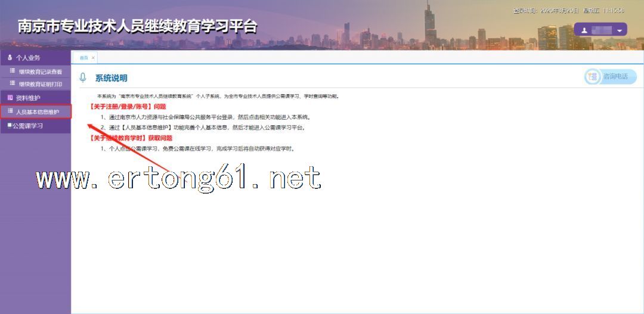Viewport: 644px width, 314px height.
Task: Click the phone-list icon on 咨询电话
Action: pos(593,76)
